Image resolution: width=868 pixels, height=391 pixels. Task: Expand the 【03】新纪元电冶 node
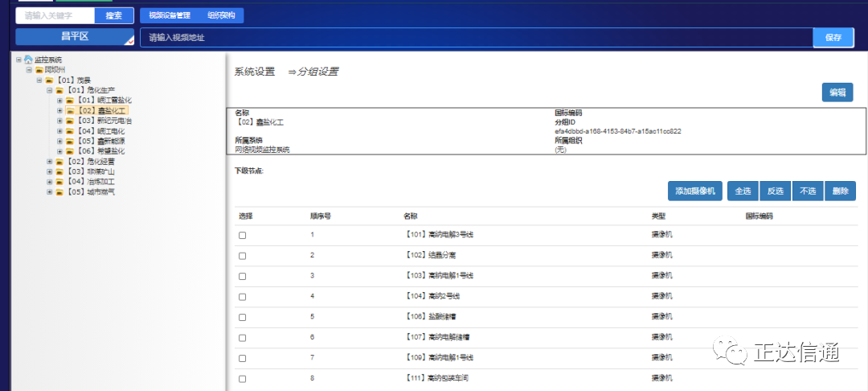(59, 121)
